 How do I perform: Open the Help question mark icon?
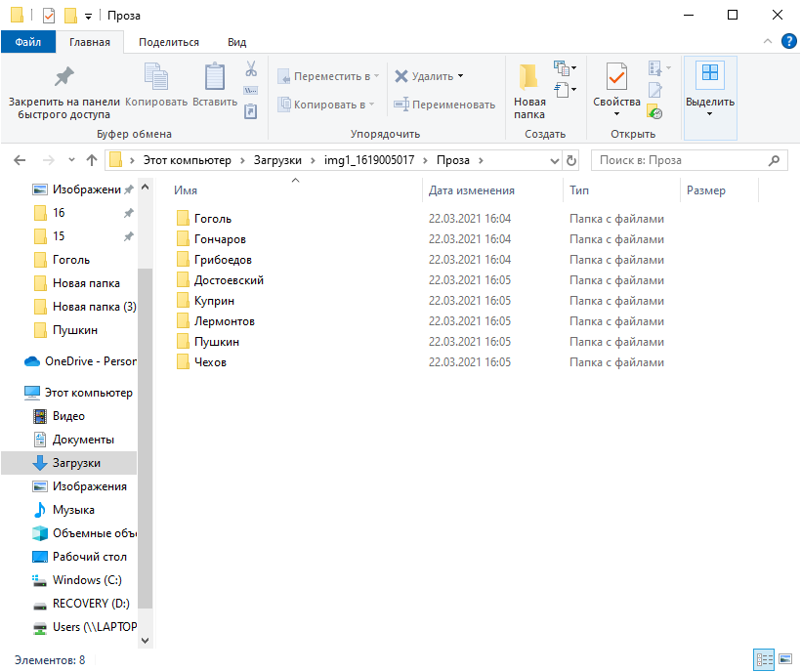tap(788, 41)
